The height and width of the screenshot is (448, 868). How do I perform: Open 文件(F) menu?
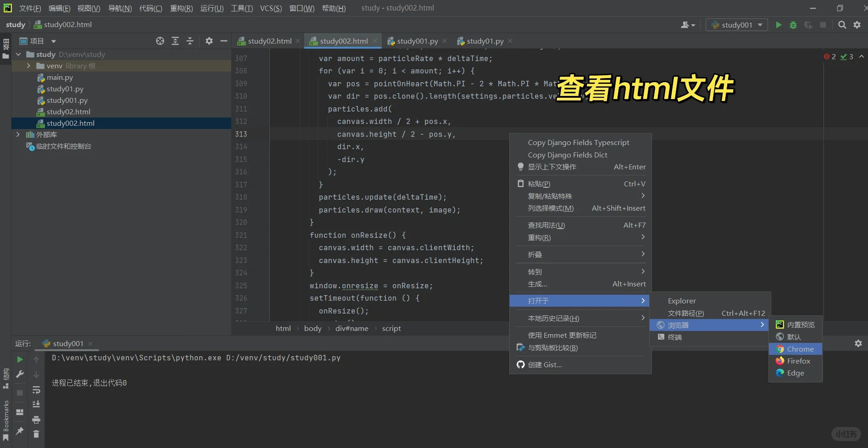30,8
